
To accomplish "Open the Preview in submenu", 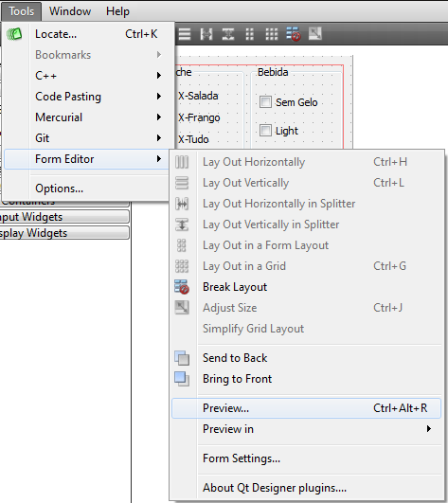I will click(306, 429).
